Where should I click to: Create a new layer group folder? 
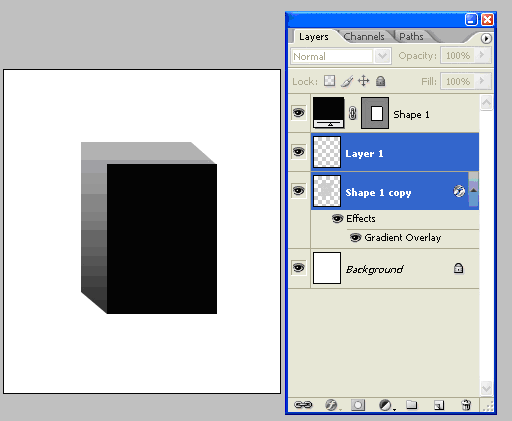[x=412, y=405]
